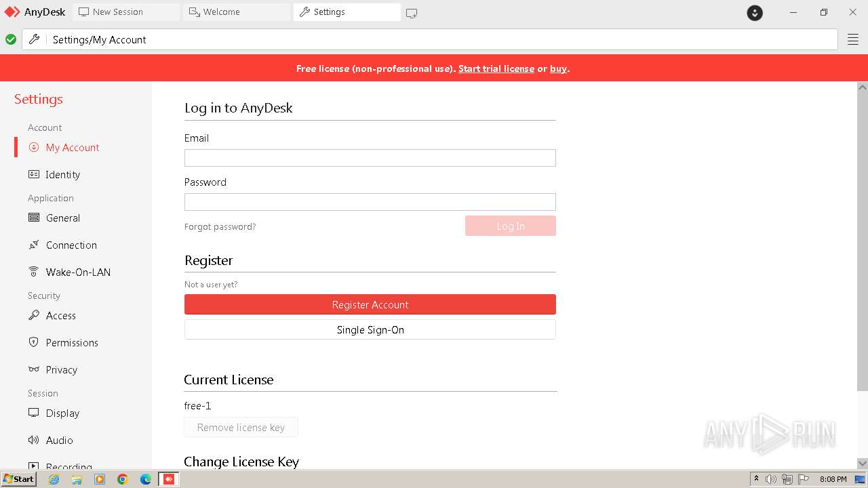This screenshot has width=868, height=488.
Task: Open the Windows Start menu
Action: point(19,479)
